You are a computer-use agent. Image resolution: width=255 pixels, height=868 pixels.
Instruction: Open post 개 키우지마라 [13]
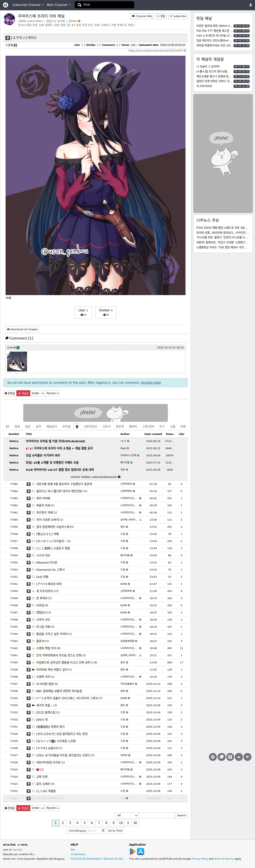pos(47,591)
